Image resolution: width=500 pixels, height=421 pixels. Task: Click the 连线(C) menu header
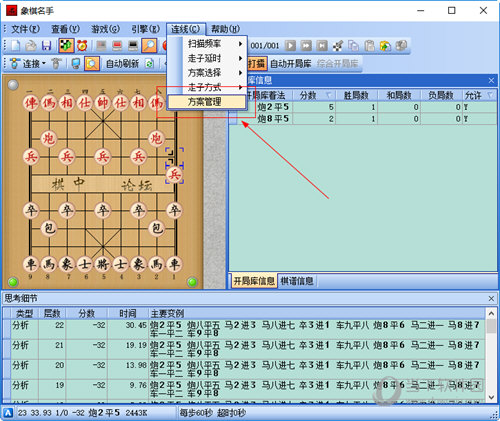coord(186,29)
